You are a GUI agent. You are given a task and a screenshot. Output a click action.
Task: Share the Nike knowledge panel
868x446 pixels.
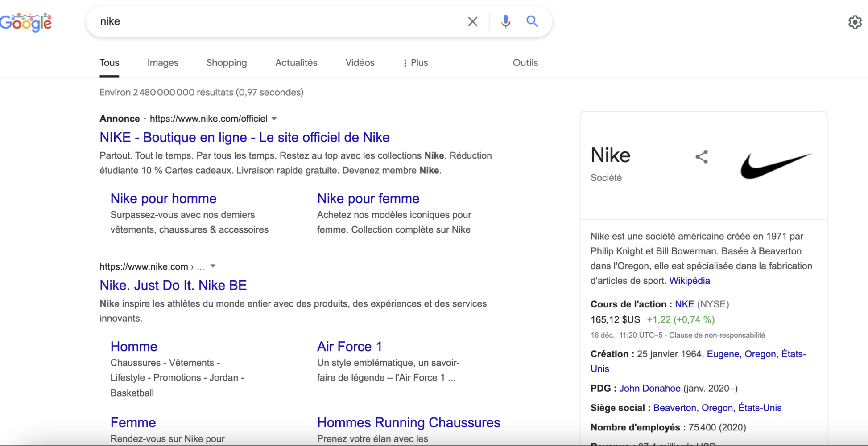point(702,156)
